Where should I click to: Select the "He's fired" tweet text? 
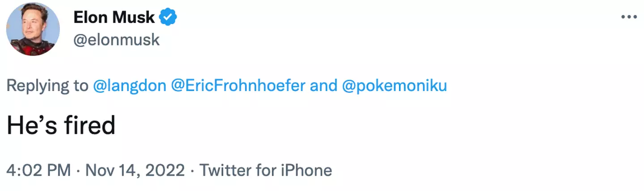(x=61, y=125)
